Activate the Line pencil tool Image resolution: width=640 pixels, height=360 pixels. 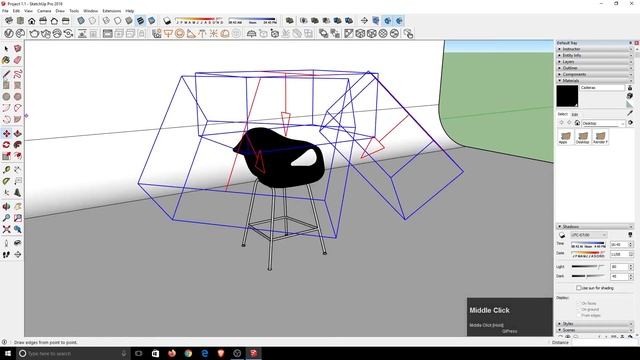point(6,74)
